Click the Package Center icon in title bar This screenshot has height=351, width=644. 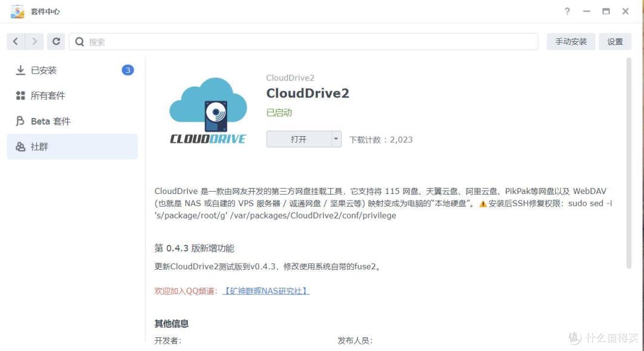coord(18,10)
